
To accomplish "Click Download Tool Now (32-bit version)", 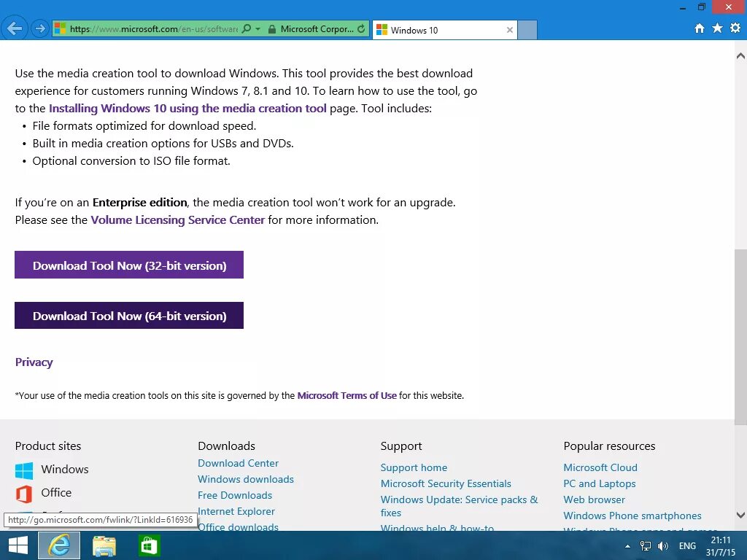I will pos(129,265).
